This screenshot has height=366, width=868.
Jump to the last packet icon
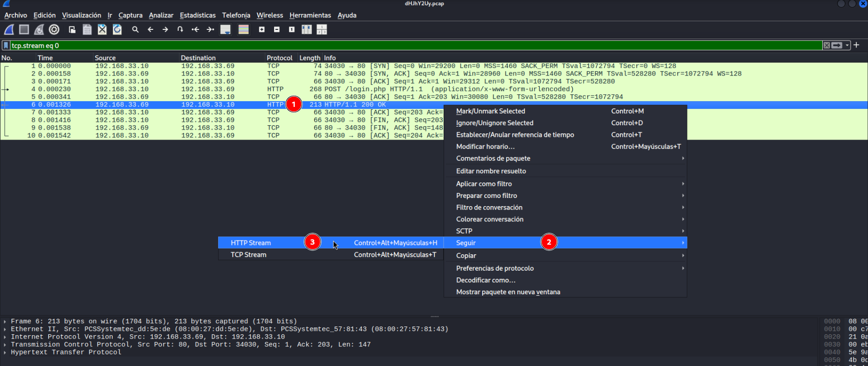pyautogui.click(x=210, y=29)
